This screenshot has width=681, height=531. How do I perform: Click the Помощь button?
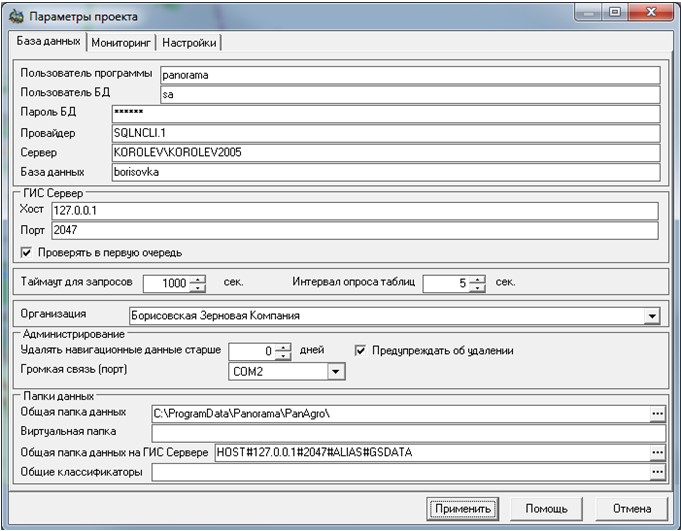[546, 508]
